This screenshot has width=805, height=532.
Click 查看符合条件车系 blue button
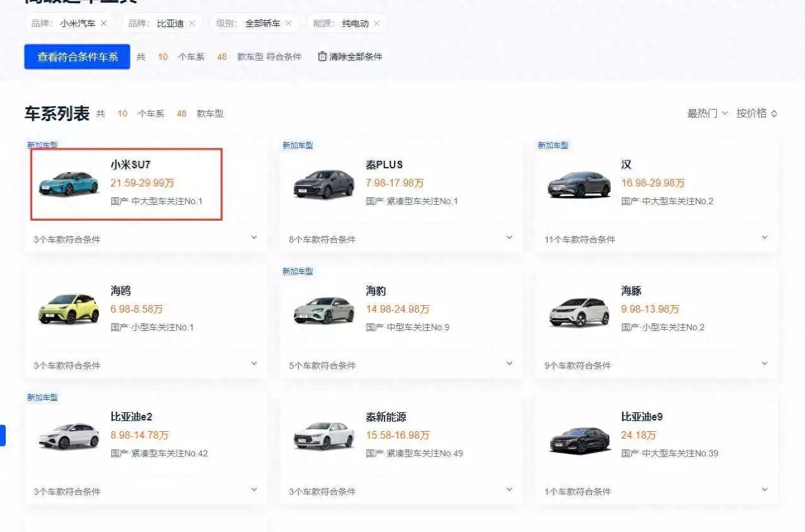(77, 56)
